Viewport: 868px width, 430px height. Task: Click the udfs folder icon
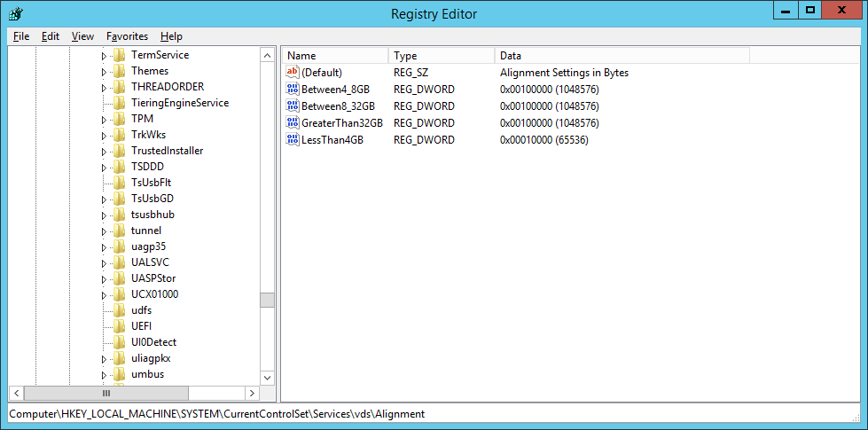point(119,310)
